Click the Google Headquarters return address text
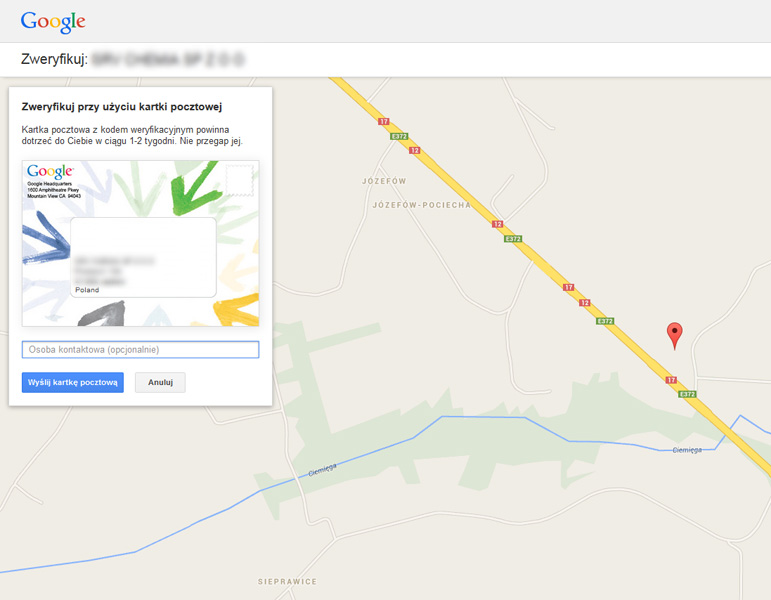This screenshot has width=771, height=600. (x=54, y=190)
